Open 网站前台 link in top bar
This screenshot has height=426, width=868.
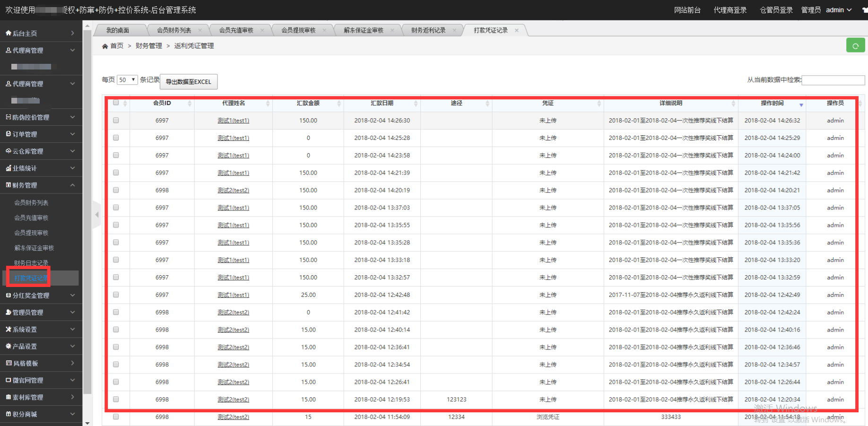click(687, 10)
